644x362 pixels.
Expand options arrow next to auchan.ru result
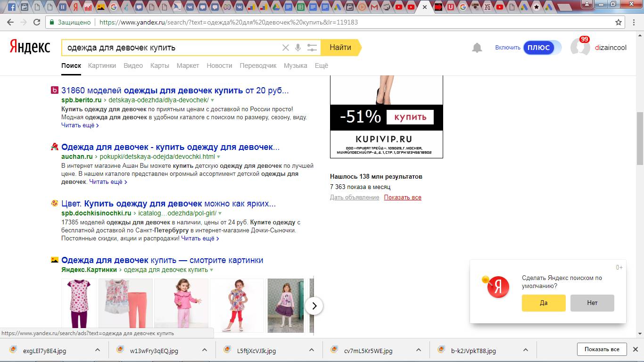218,157
